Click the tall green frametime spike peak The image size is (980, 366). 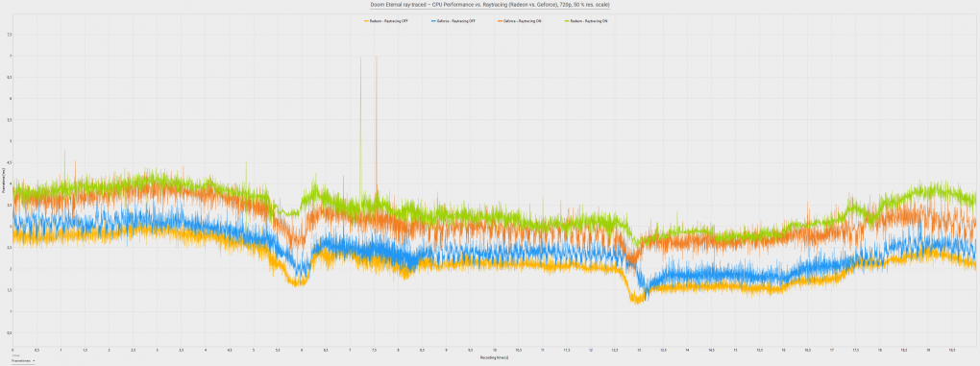[360, 58]
